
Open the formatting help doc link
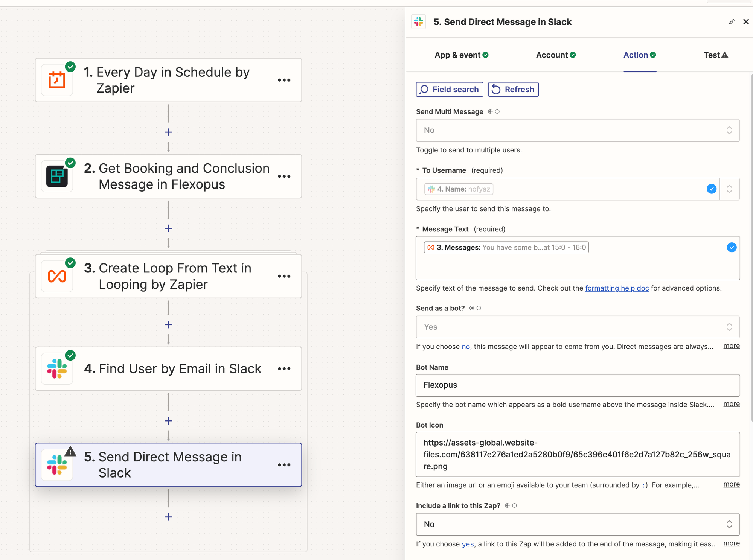coord(617,288)
